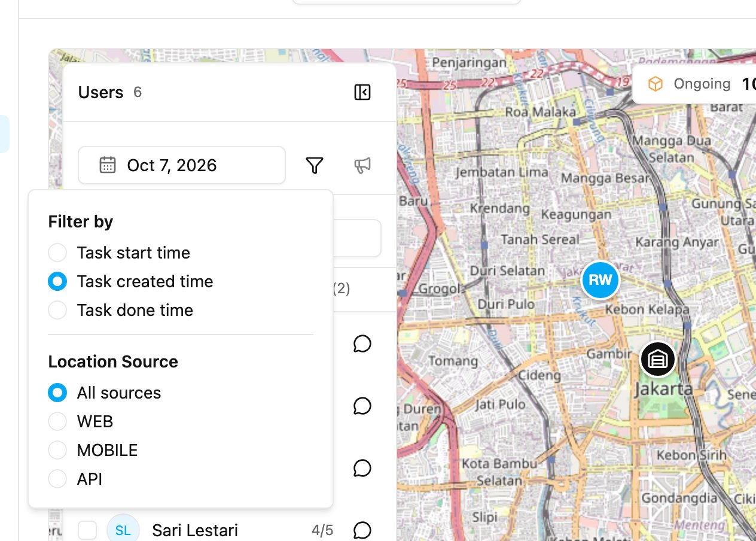Click the Roa Malaka map label
This screenshot has width=756, height=541.
pyautogui.click(x=541, y=112)
